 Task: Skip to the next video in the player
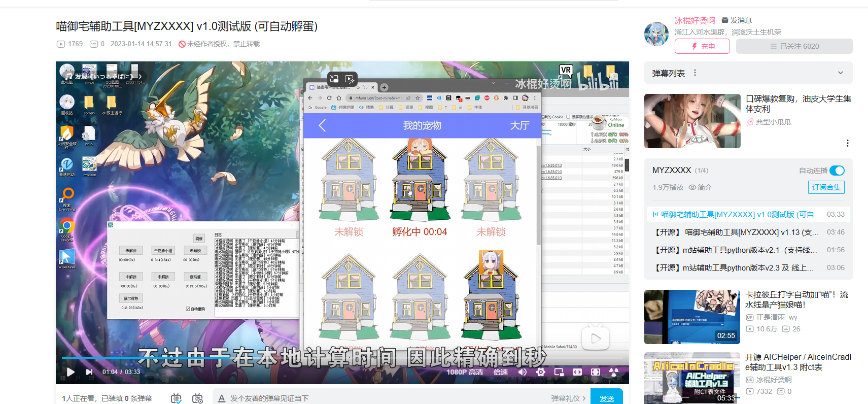(89, 372)
